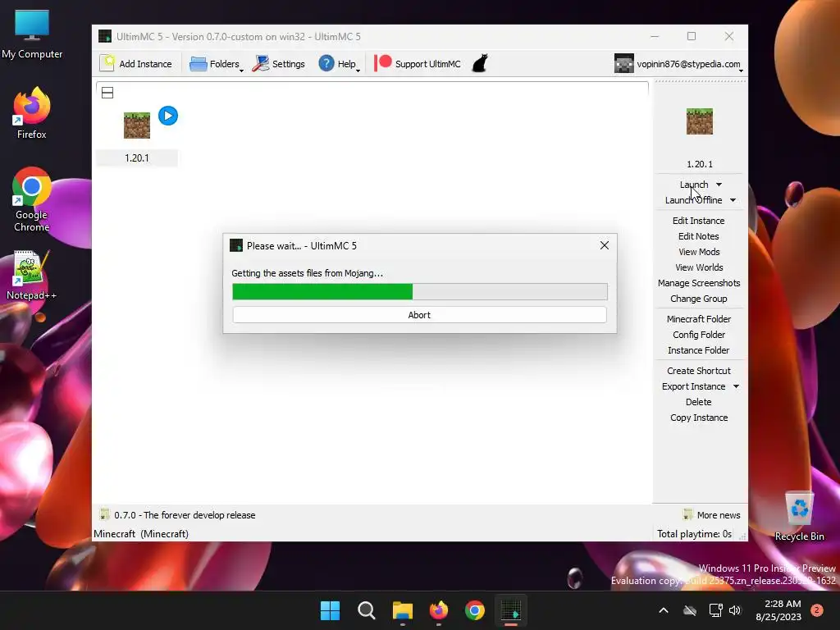Open the Instance Folder
The height and width of the screenshot is (630, 840).
[699, 349]
